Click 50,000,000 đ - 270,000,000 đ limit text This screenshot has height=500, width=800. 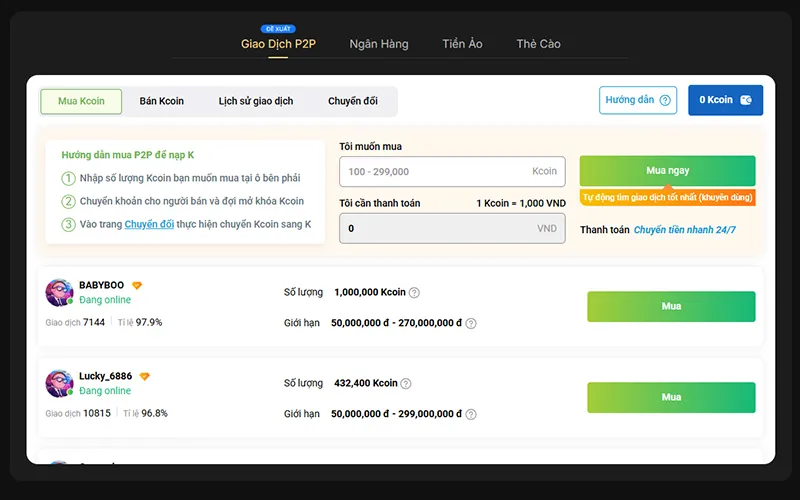396,323
